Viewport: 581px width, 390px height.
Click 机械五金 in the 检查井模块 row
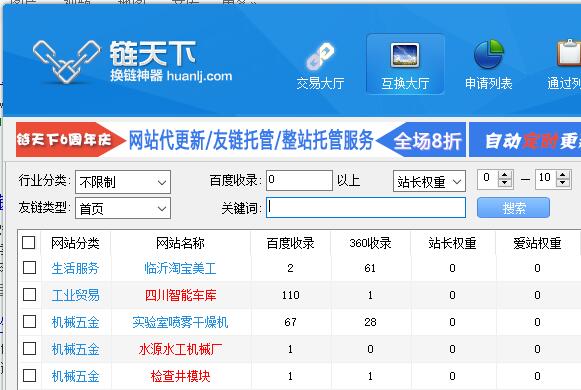(75, 376)
